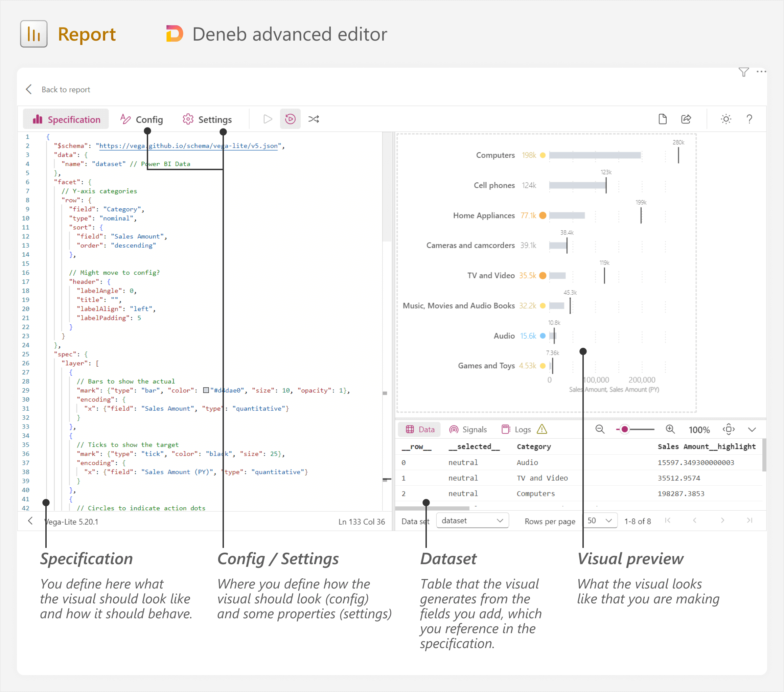Click the Computers bar in chart preview
Viewport: 784px width, 692px height.
point(595,155)
